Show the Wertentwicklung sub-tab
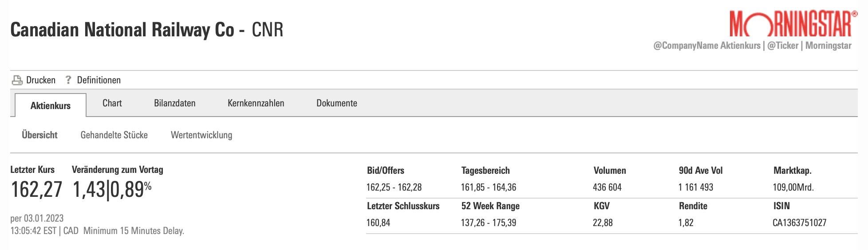Screen dimensions: 868x250 [x=201, y=135]
